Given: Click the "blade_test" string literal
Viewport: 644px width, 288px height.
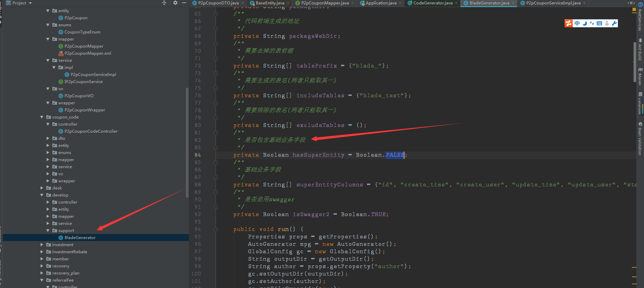Looking at the screenshot, I should click(382, 96).
